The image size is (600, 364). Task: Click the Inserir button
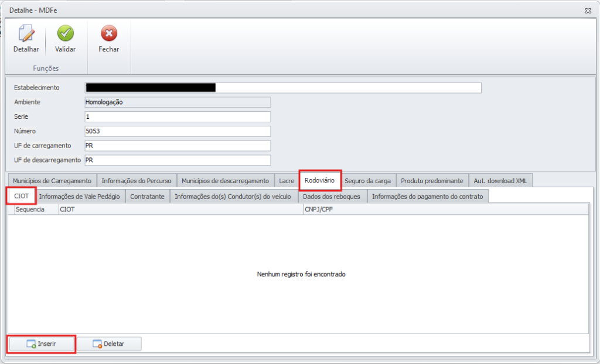pos(41,344)
